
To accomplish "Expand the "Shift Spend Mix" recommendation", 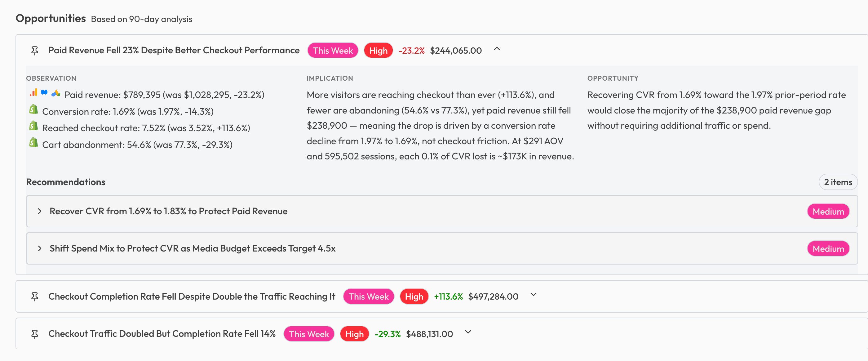I will coord(40,248).
